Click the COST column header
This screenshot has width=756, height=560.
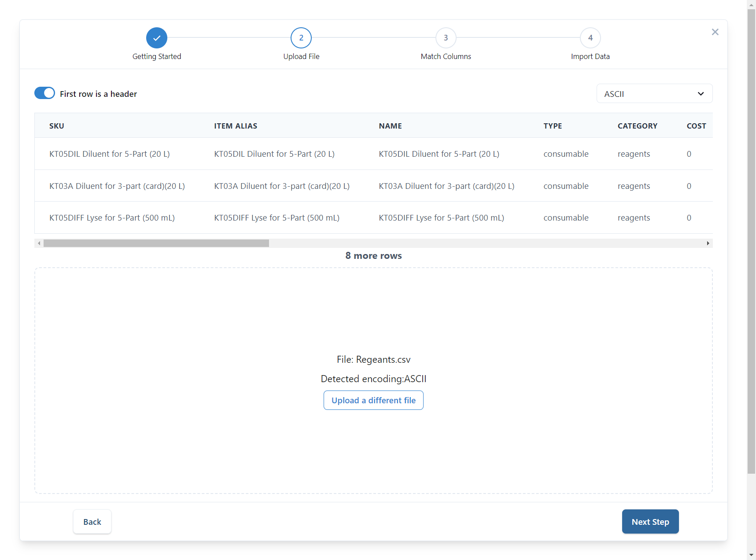click(696, 126)
